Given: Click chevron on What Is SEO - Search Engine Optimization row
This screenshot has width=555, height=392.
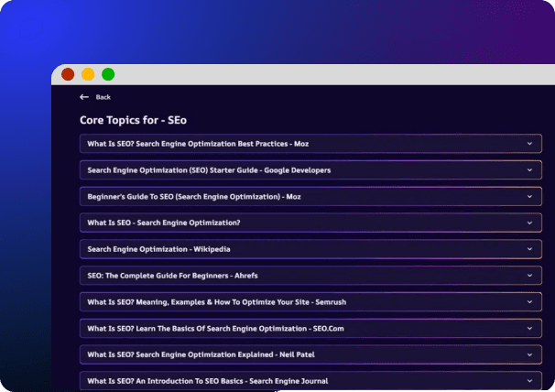Looking at the screenshot, I should point(529,223).
